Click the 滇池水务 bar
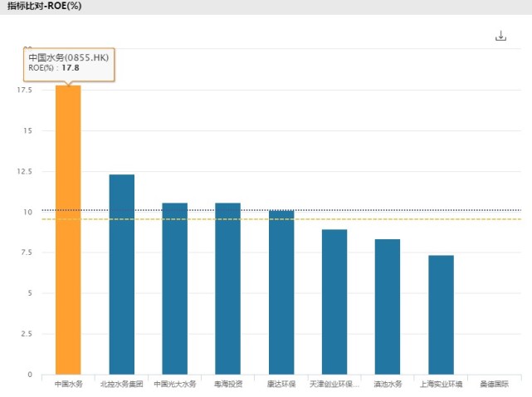 coord(388,307)
